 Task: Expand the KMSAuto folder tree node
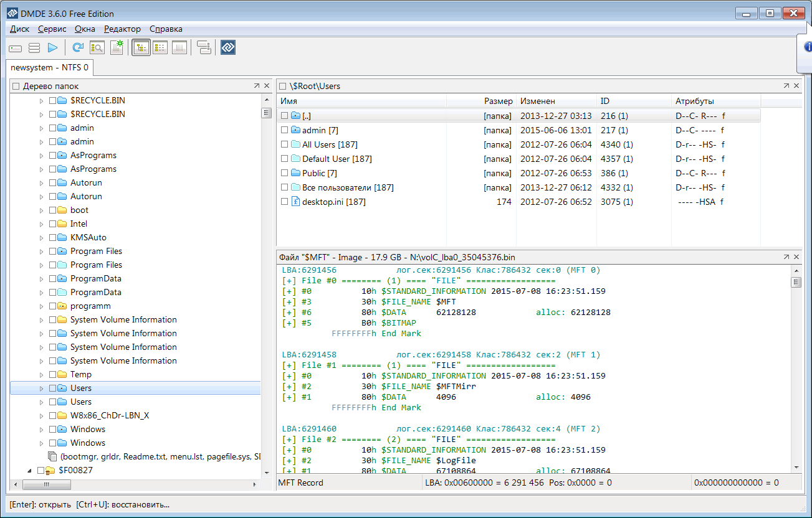pos(42,238)
